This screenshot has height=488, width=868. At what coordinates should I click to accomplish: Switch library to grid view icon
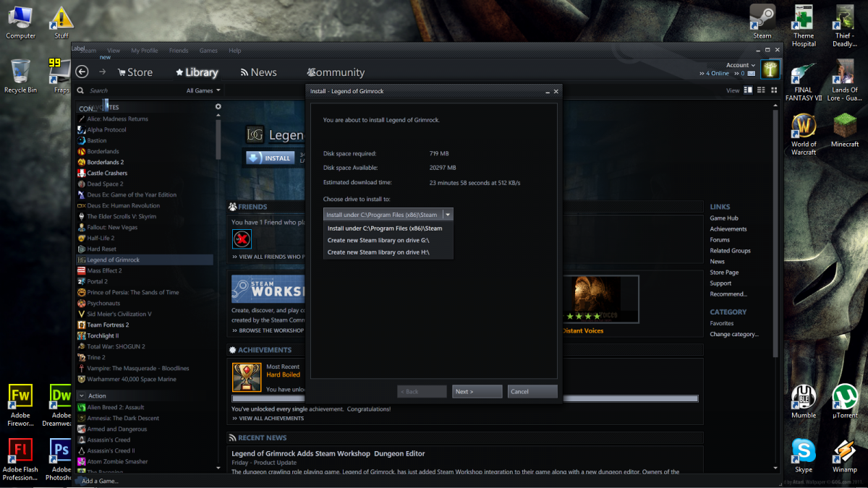point(775,90)
